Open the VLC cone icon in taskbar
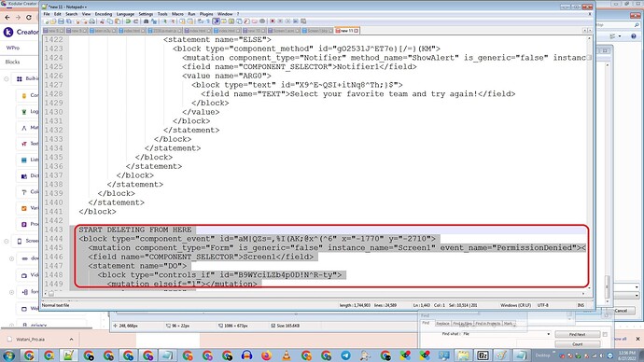This screenshot has width=644, height=362. click(x=287, y=355)
